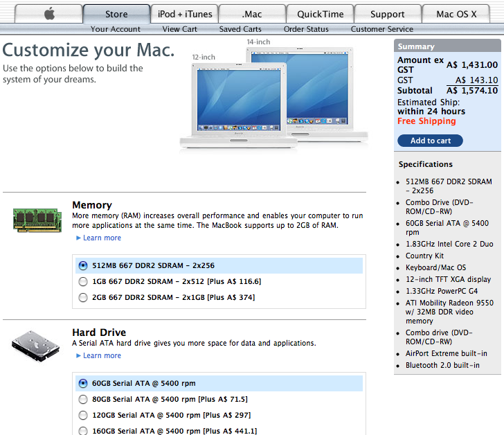Image resolution: width=504 pixels, height=435 pixels.
Task: Open the QuickTime tab
Action: tap(320, 14)
